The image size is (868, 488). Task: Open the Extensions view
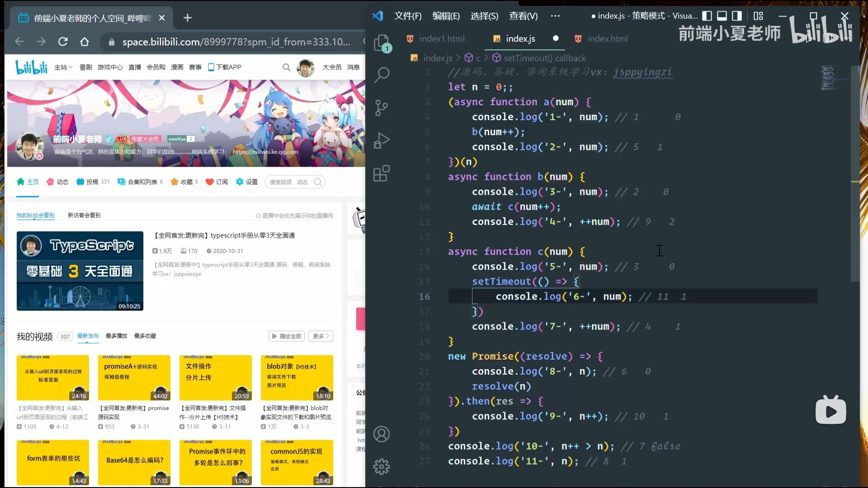tap(382, 174)
